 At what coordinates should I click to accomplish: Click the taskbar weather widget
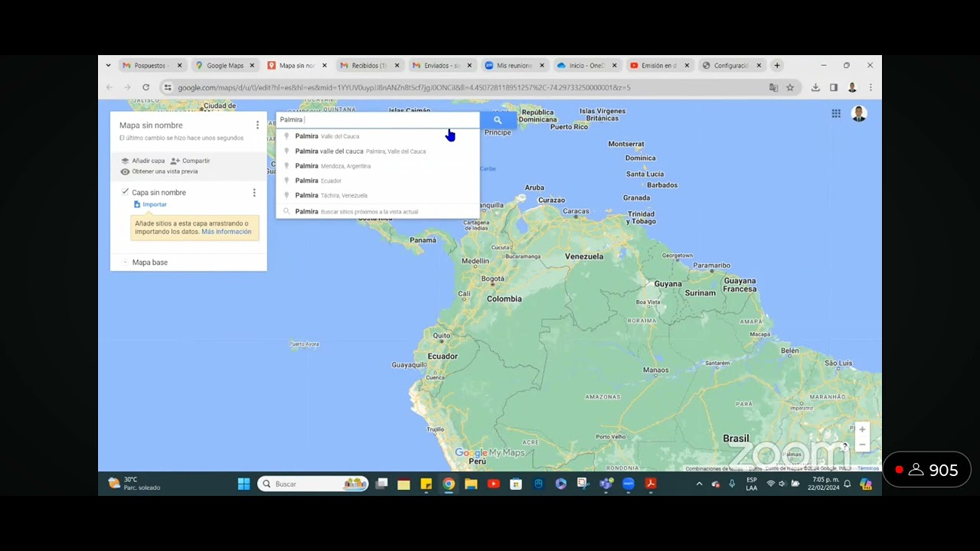click(134, 484)
